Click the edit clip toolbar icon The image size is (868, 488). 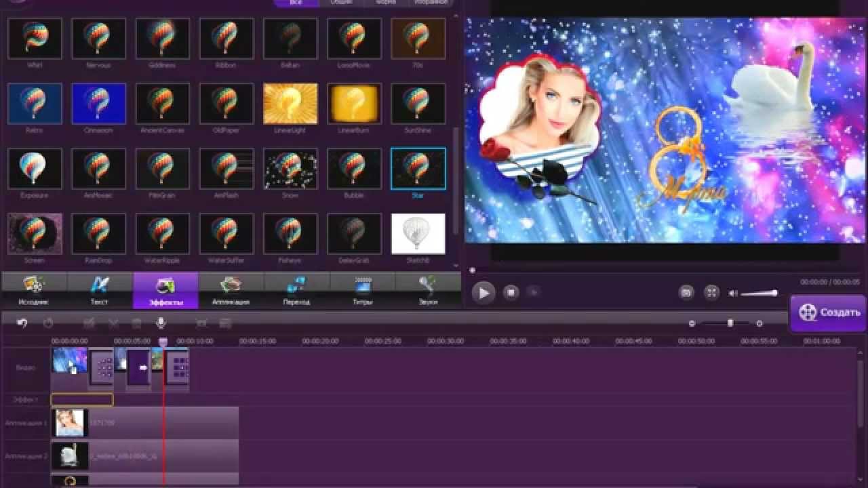click(89, 324)
